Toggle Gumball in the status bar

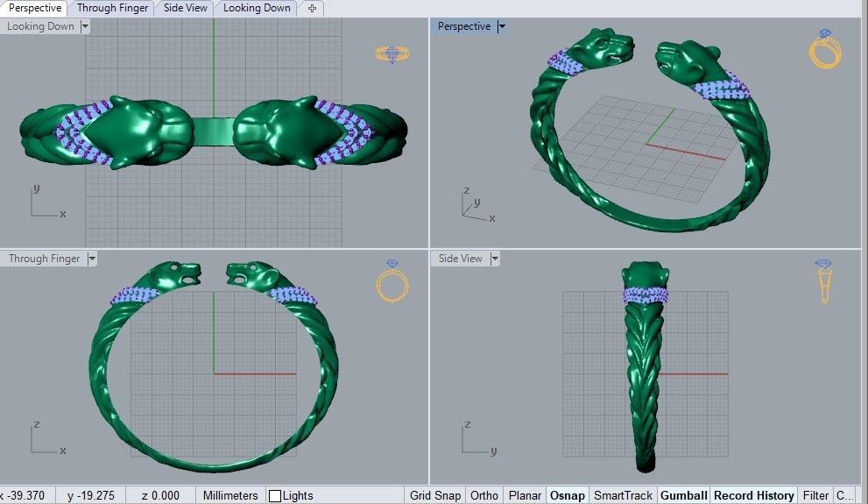click(684, 495)
